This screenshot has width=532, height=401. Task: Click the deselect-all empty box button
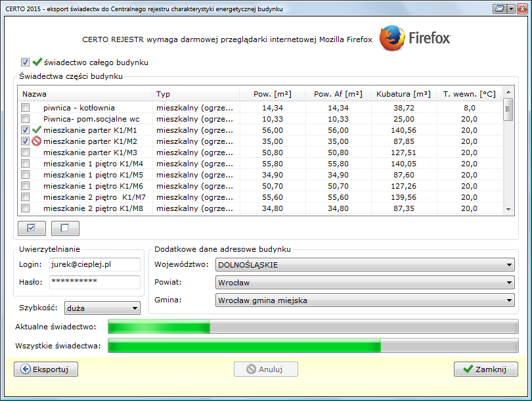click(65, 228)
